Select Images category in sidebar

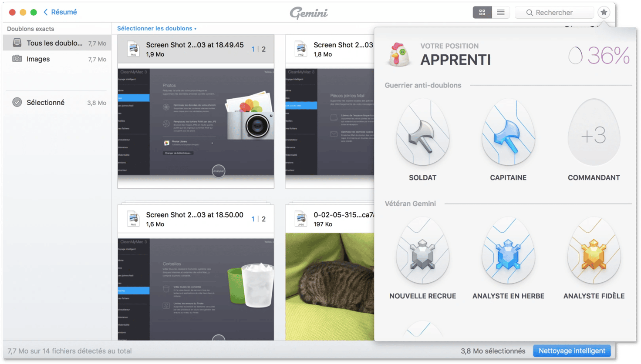click(x=57, y=59)
